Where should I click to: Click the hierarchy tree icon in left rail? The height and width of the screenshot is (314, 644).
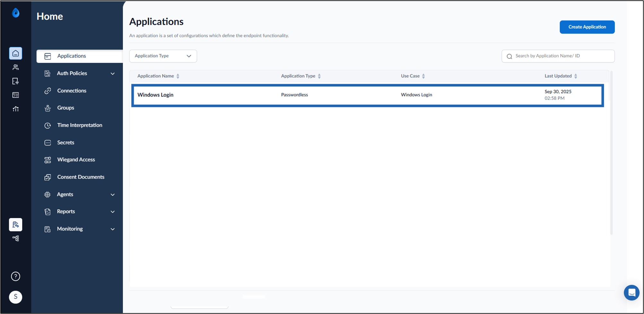pos(16,238)
